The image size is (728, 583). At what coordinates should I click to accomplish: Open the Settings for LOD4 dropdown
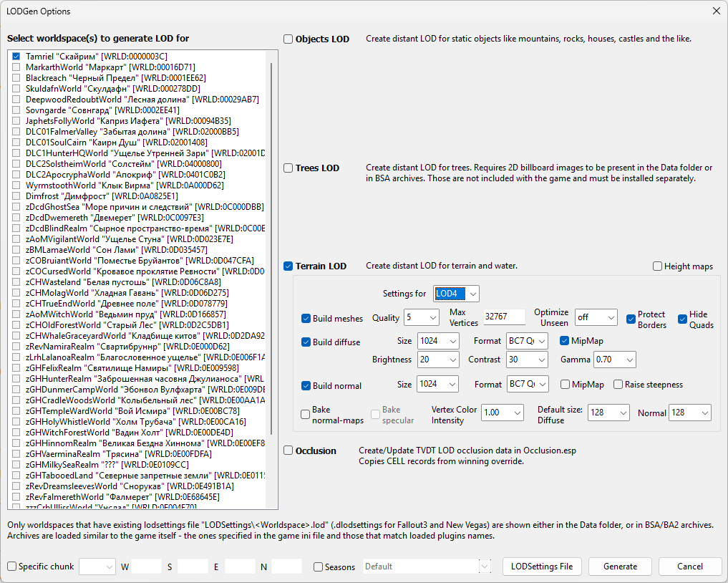coord(456,294)
